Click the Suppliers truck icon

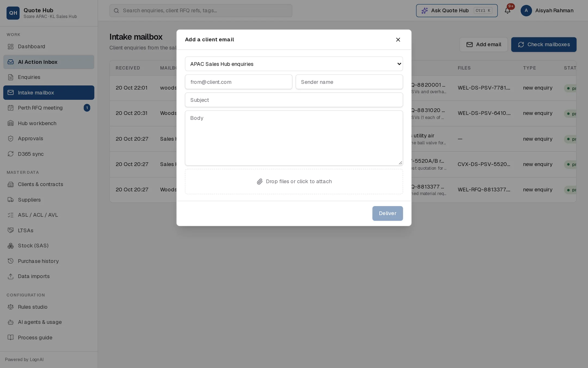point(11,200)
